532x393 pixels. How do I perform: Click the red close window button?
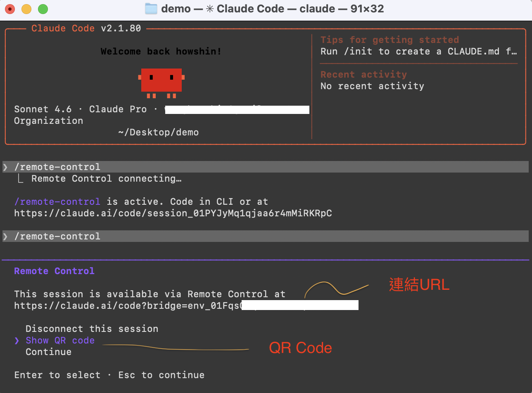(x=10, y=9)
